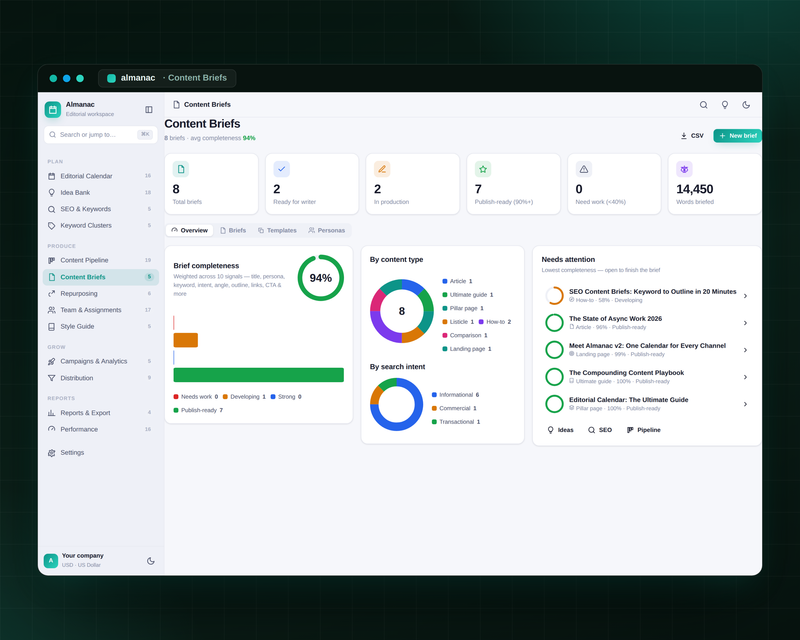Click Ideas link in Needs attention
This screenshot has height=640, width=800.
coord(560,430)
